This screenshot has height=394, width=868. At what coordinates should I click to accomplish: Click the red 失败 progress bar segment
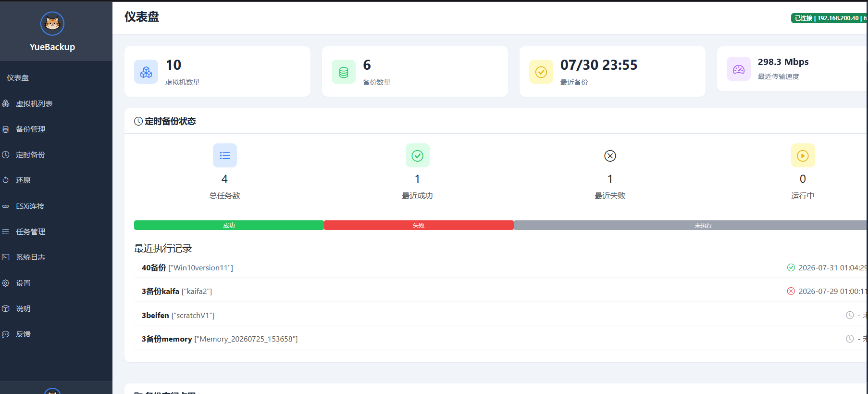[x=419, y=225]
